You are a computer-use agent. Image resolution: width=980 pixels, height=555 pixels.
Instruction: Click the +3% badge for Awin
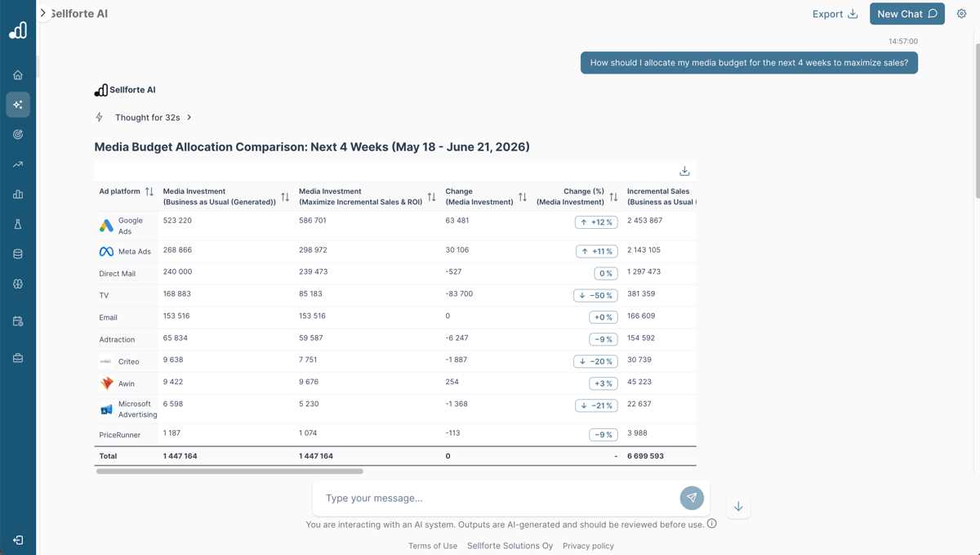pos(604,383)
